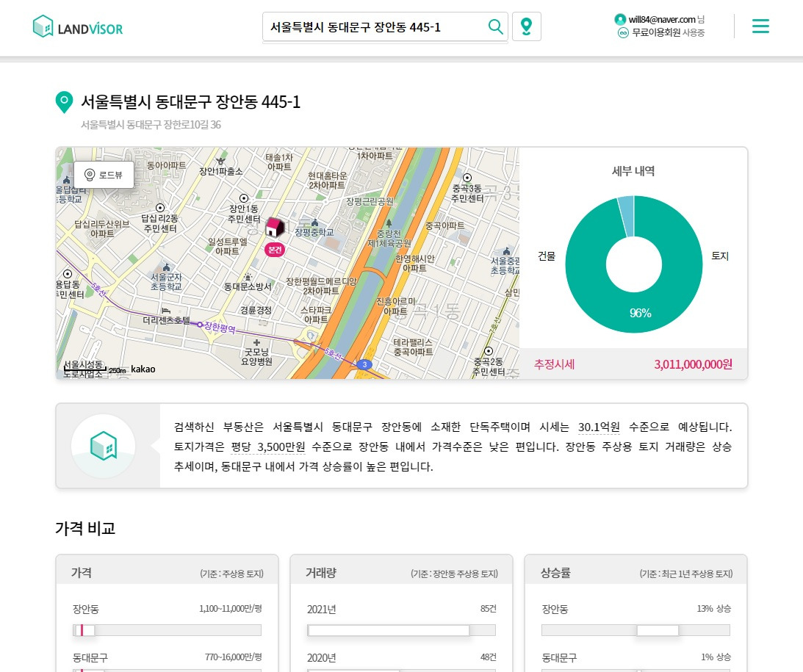Viewport: 803px width, 672px height.
Task: Click the 본건 house marker on the map
Action: [275, 228]
